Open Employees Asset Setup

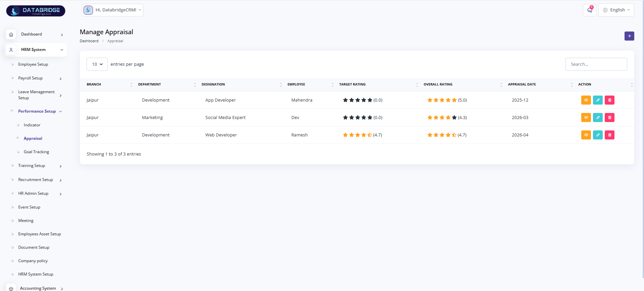click(40, 234)
